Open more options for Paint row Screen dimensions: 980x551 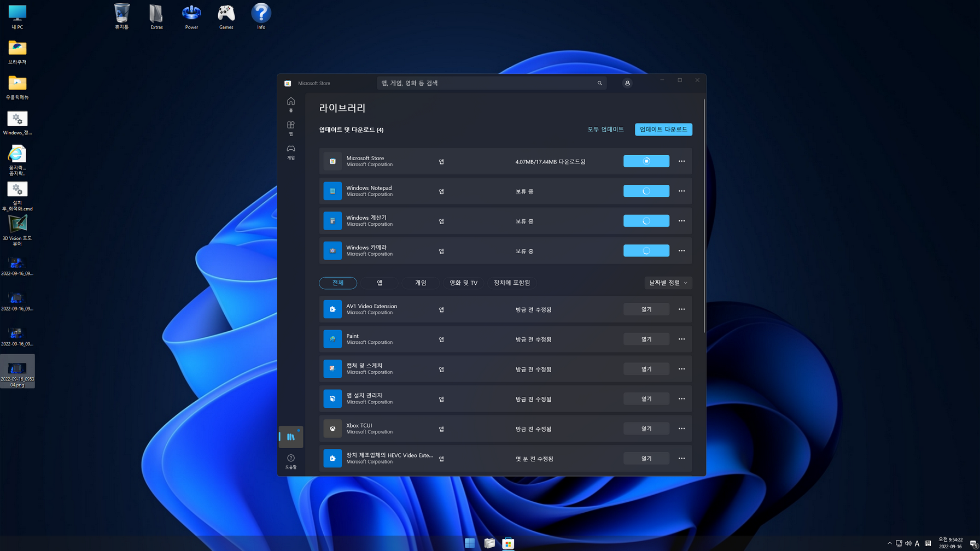tap(681, 339)
